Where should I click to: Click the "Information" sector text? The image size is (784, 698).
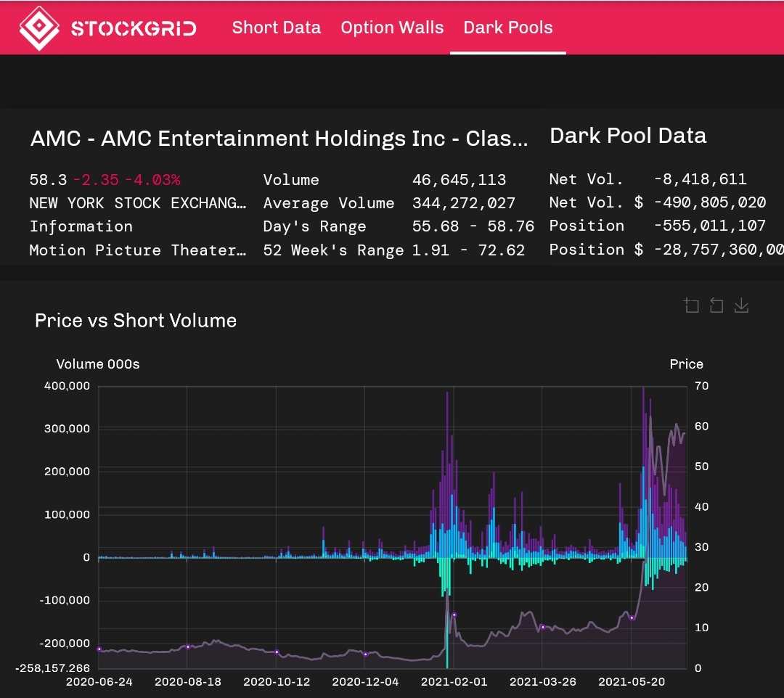point(81,227)
